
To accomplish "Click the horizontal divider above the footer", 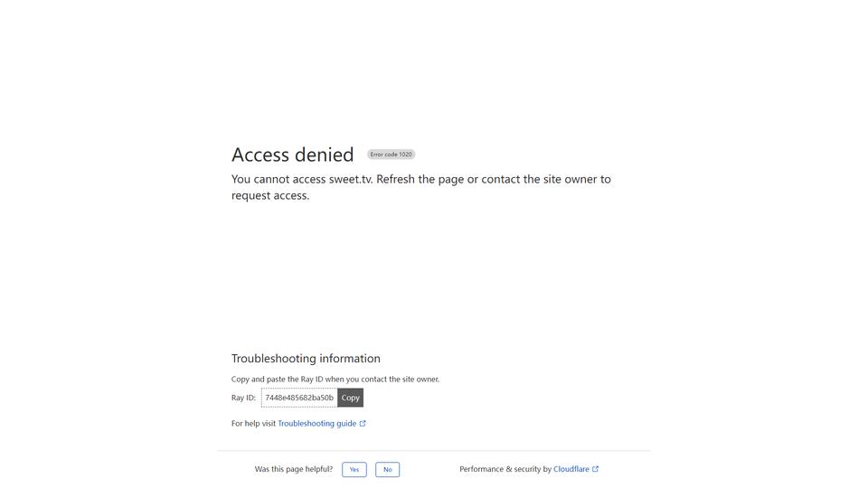I will [x=434, y=450].
